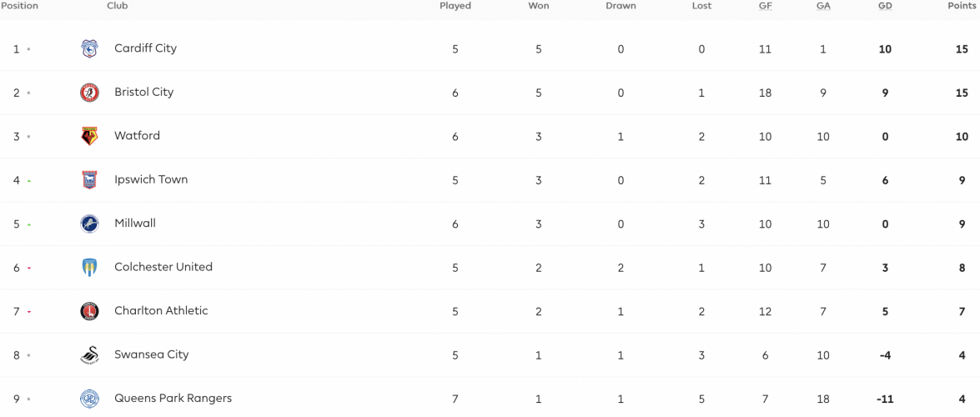Click the GD column header

click(885, 6)
